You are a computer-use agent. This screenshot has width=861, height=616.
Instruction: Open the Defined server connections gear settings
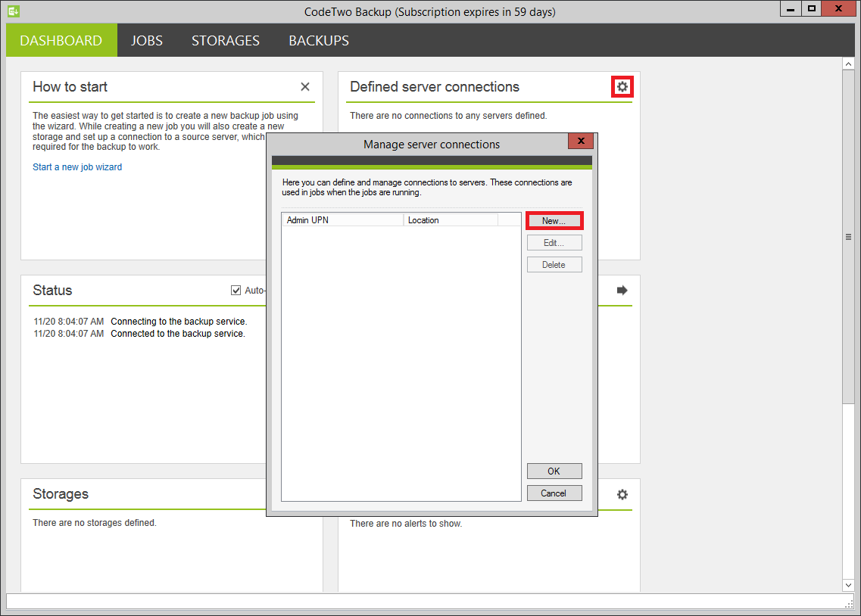pyautogui.click(x=622, y=87)
